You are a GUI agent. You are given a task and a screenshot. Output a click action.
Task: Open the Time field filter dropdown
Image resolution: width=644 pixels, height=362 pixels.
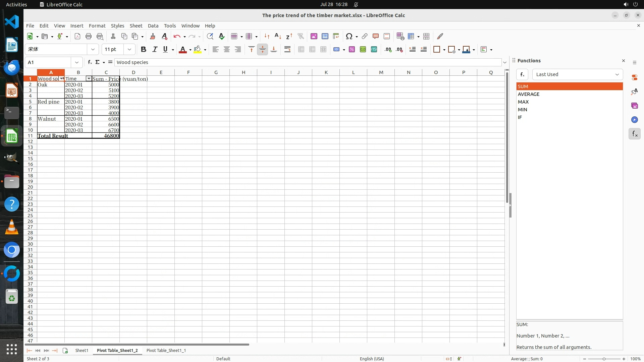tap(89, 79)
